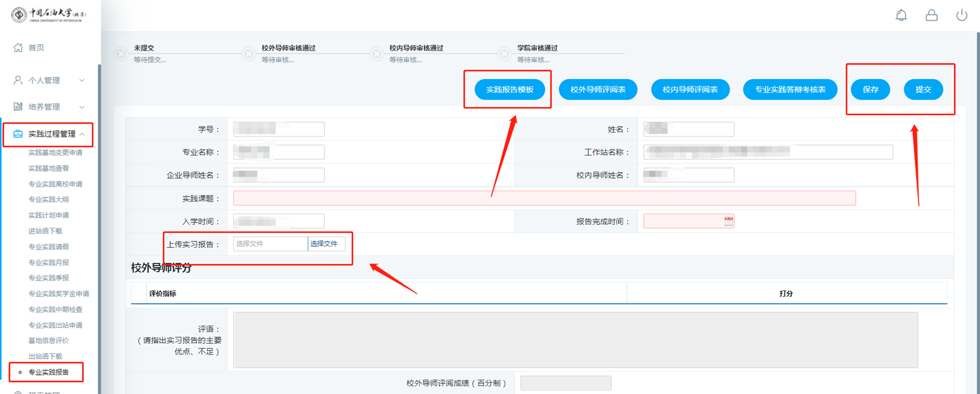Viewport: 980px width, 394px height.
Task: Click 选择文件 to upload report
Action: point(324,244)
